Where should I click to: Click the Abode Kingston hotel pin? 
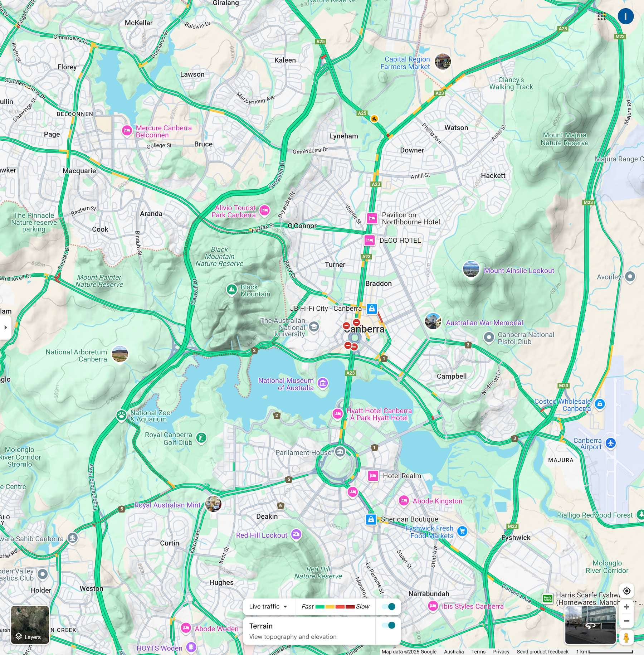[x=404, y=501]
